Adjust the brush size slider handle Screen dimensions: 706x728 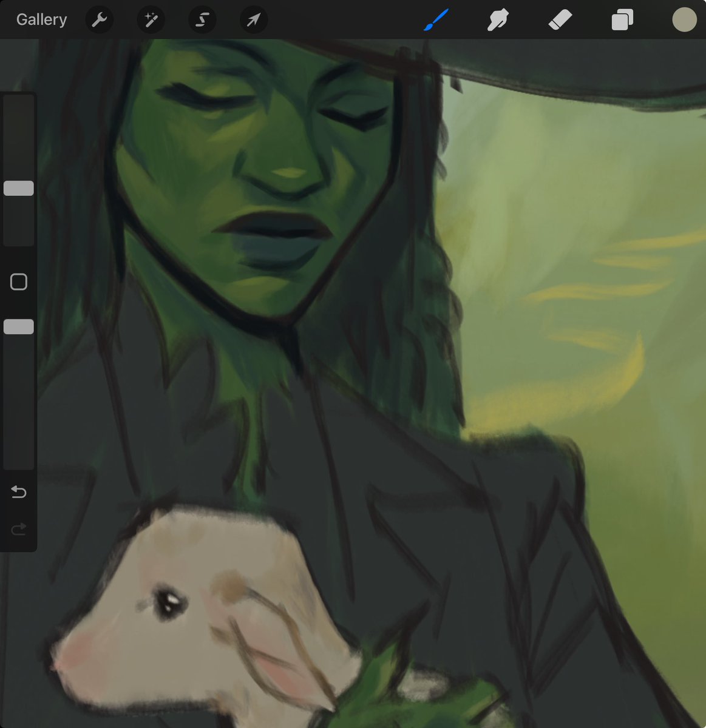click(x=19, y=188)
